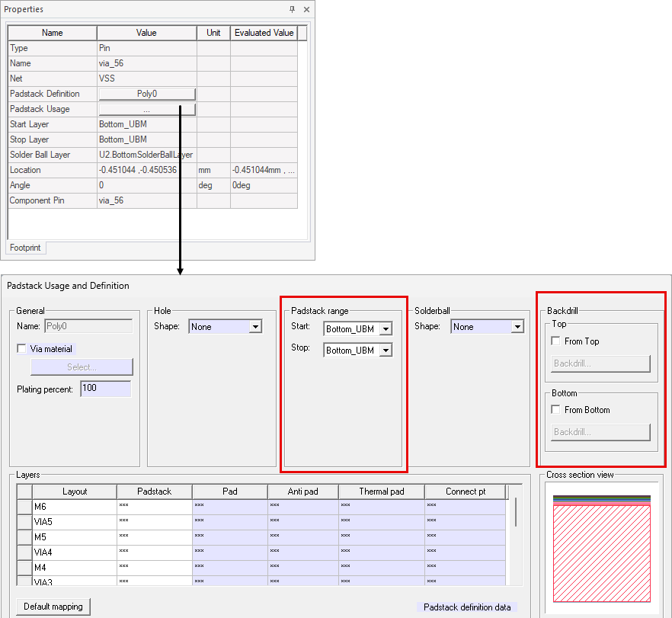Click the Default mapping button
The image size is (672, 618).
tap(53, 607)
